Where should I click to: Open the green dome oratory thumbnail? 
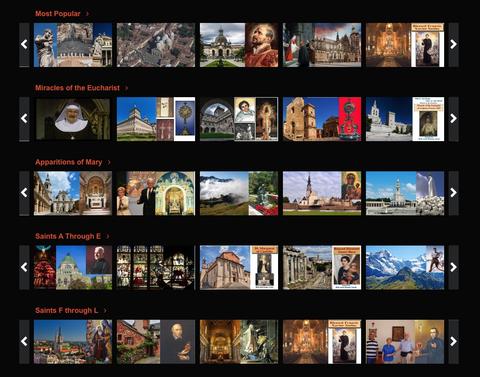[73, 268]
